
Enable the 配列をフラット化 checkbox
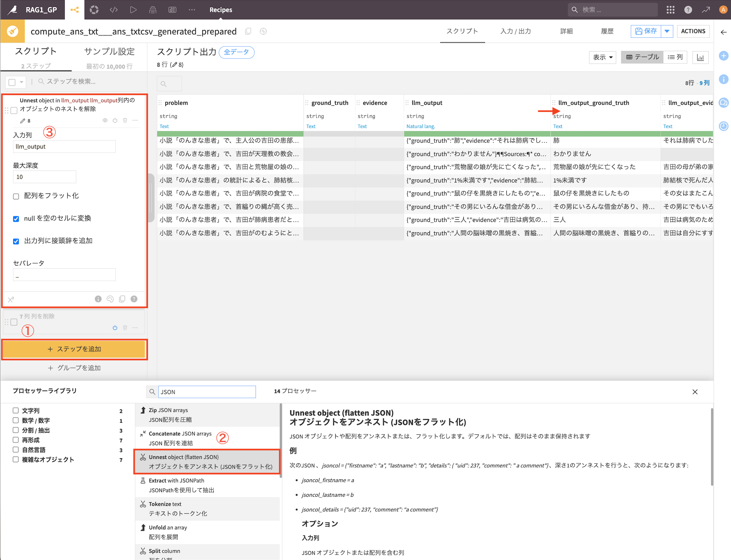click(16, 196)
